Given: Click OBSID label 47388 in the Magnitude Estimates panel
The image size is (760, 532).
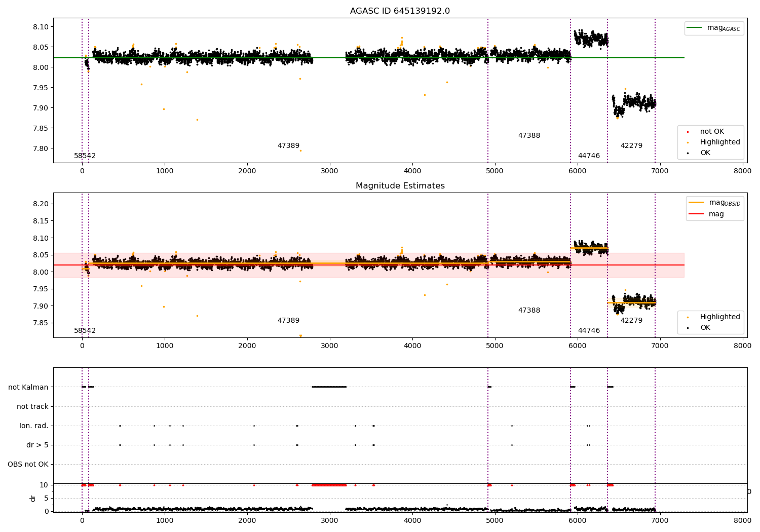Looking at the screenshot, I should pos(529,311).
